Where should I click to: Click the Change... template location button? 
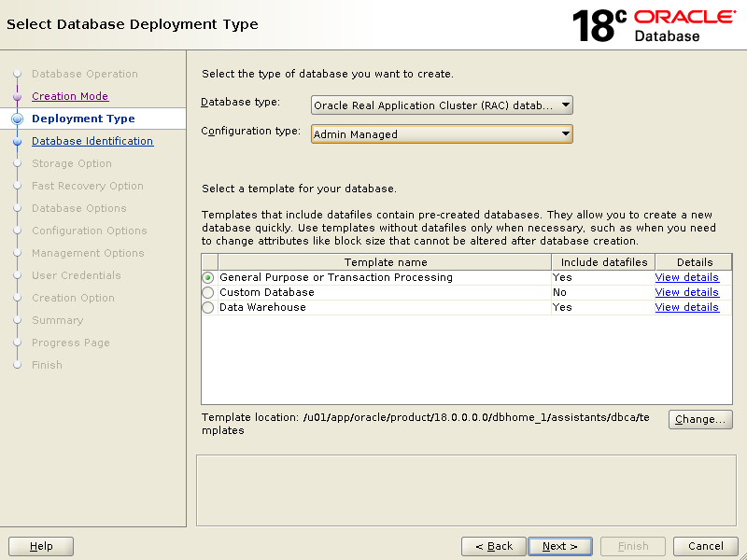pyautogui.click(x=700, y=419)
